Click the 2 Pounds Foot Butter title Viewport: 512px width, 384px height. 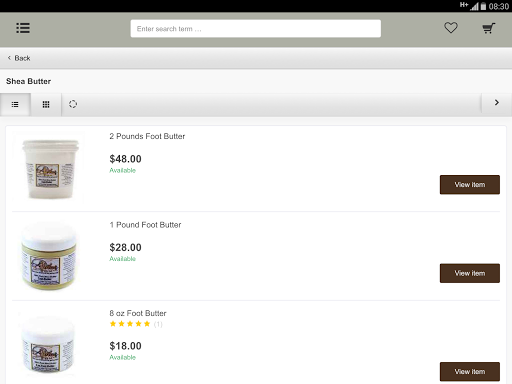pos(147,136)
